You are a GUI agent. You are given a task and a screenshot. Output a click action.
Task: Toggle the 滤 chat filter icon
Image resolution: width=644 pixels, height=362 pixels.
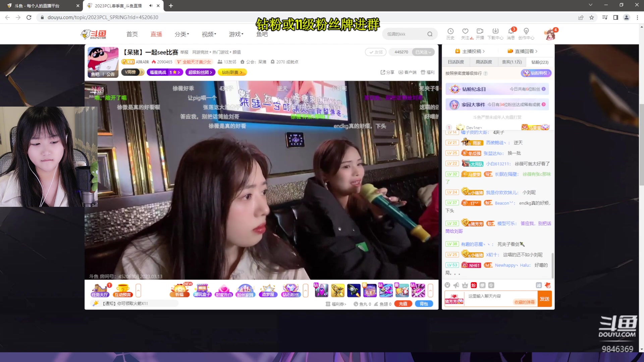[539, 285]
